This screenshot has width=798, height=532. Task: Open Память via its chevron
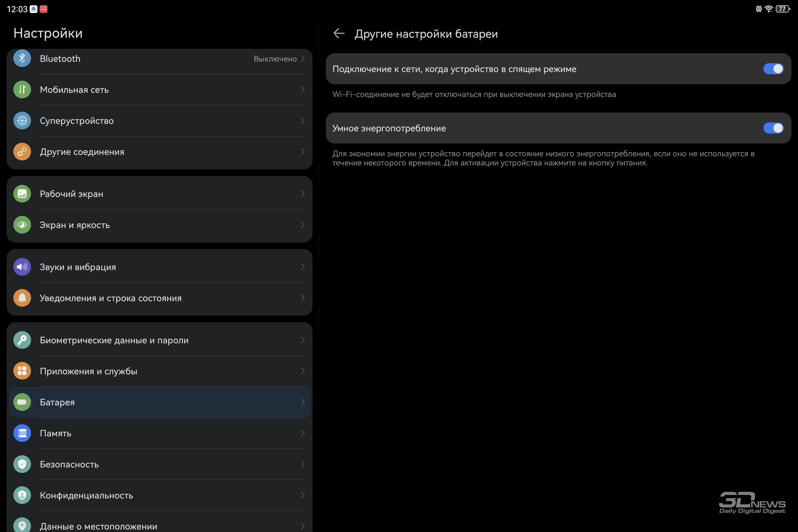click(303, 433)
